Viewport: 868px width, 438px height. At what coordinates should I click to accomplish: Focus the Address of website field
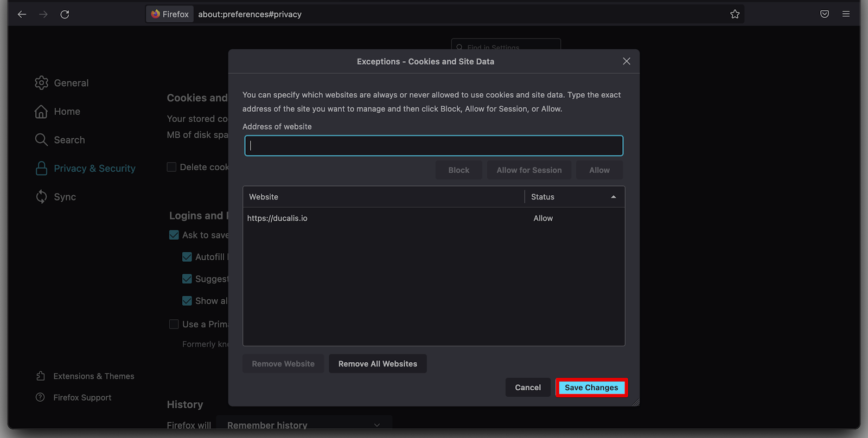pyautogui.click(x=433, y=146)
